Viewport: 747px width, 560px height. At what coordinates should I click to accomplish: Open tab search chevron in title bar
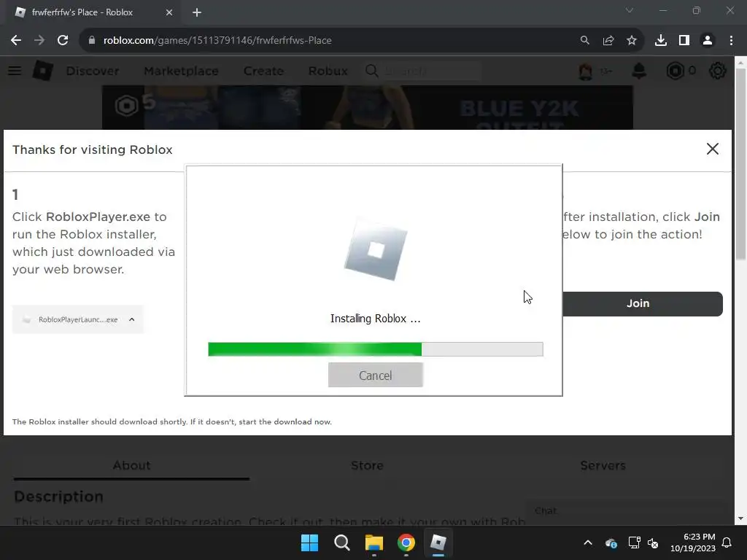630,10
